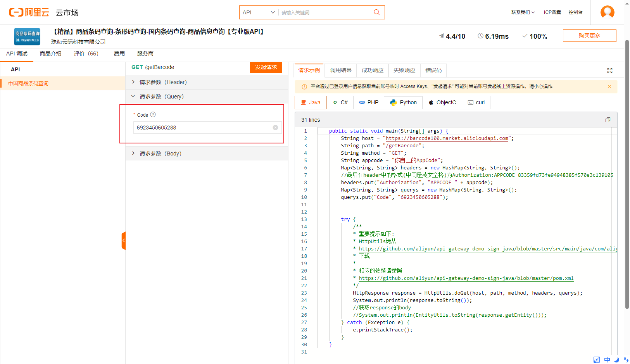The height and width of the screenshot is (364, 630).
Task: Show ObjectC code sample
Action: tap(442, 102)
